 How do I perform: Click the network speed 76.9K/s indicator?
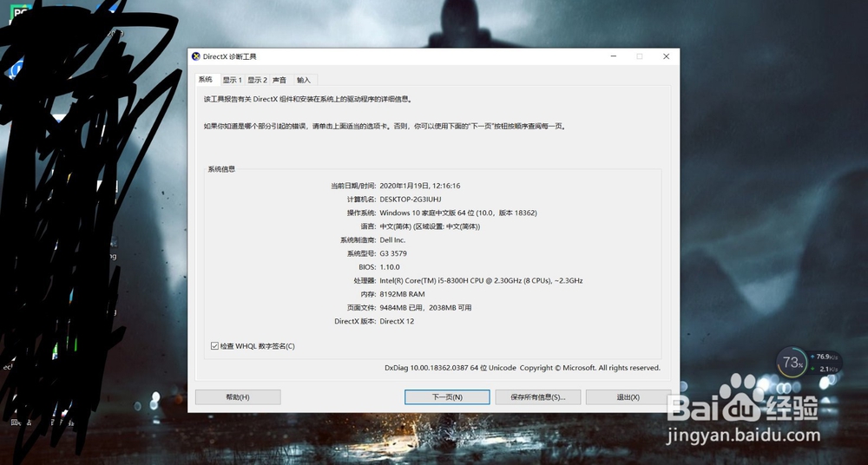825,357
